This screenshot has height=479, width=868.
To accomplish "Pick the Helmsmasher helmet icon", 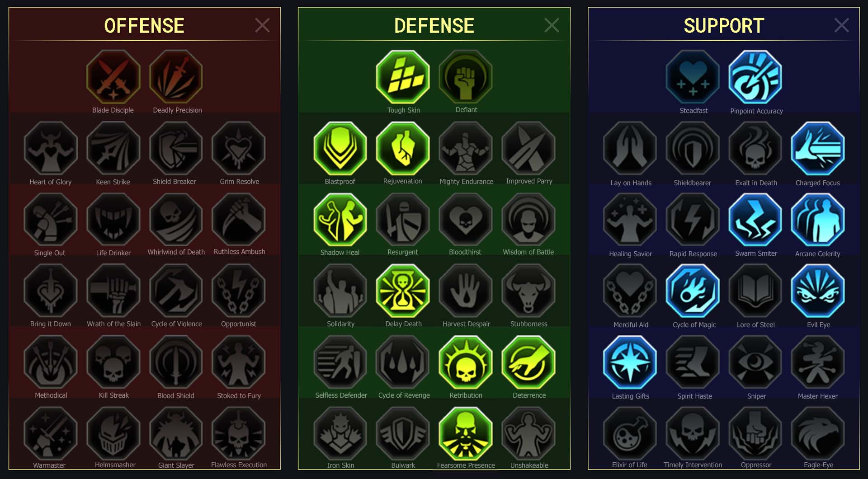I will 113,434.
